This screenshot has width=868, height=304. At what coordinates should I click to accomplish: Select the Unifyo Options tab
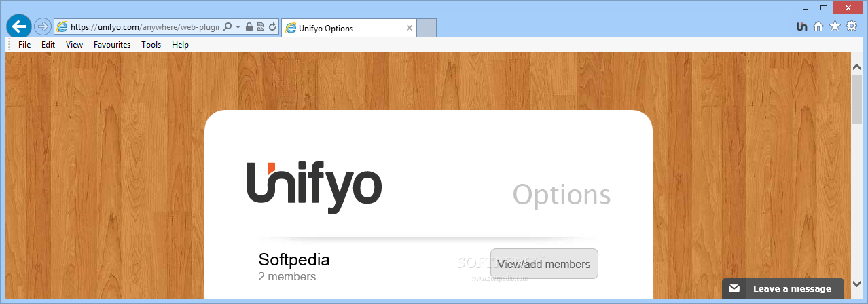[348, 28]
